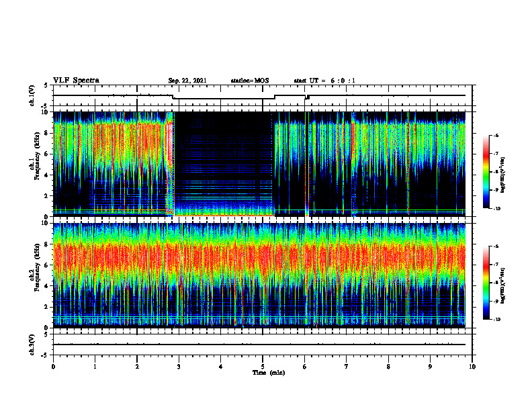This screenshot has width=532, height=411.
Task: Click the ch.1 spectrogram data gap region
Action: click(224, 164)
